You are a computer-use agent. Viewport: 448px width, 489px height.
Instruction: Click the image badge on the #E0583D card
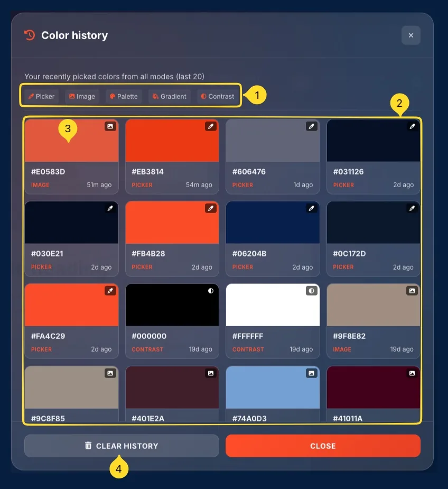110,126
